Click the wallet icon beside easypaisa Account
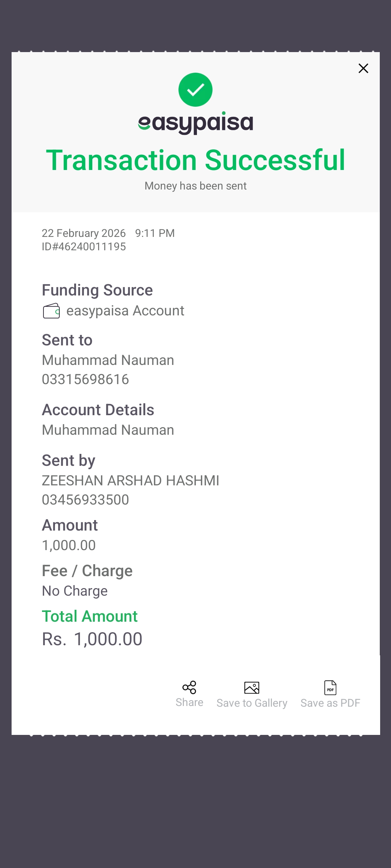 pos(51,311)
